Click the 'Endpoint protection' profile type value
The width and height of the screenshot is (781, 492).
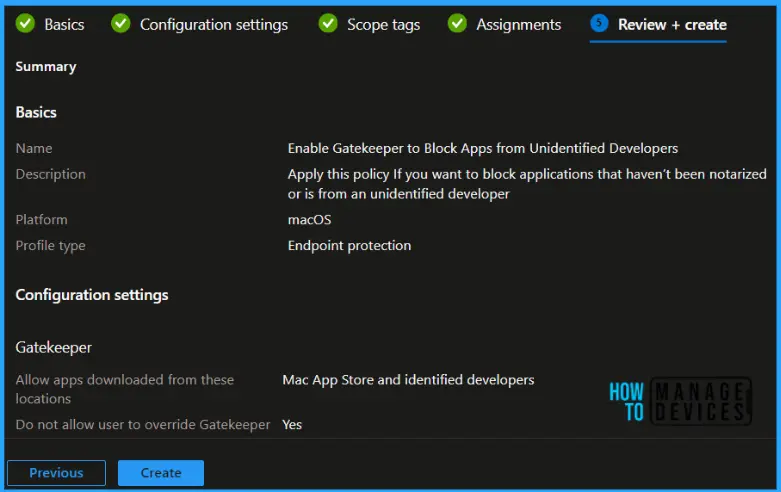click(x=349, y=246)
